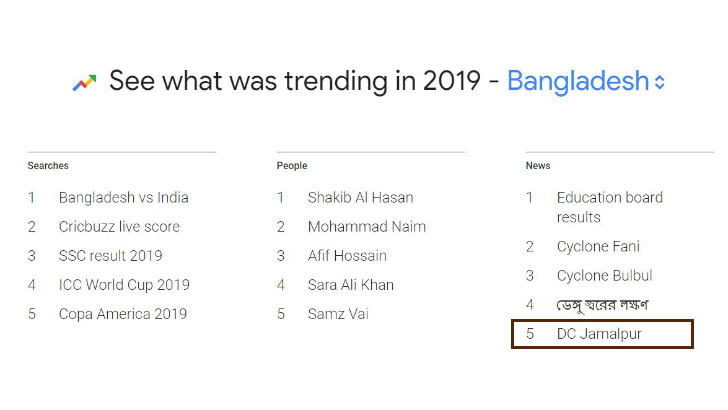Image resolution: width=728 pixels, height=410 pixels.
Task: Open the Bengali dengue fever news item
Action: click(x=602, y=305)
